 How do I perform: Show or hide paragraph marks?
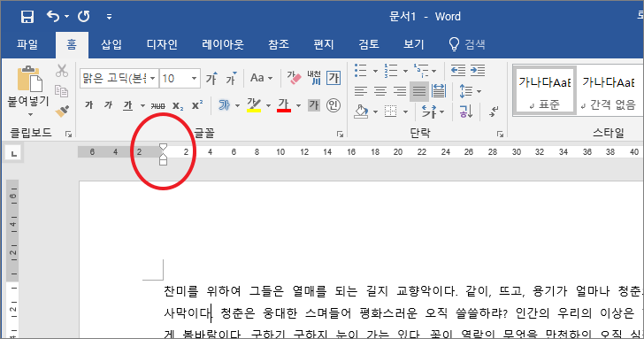pos(494,112)
